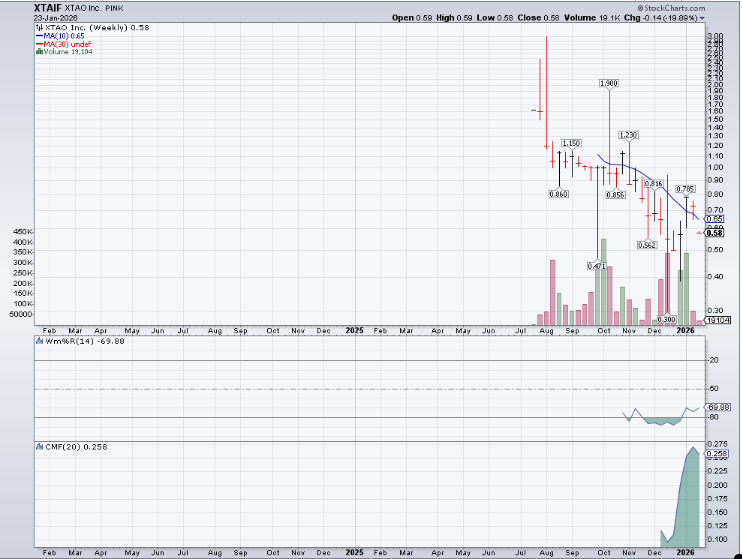Click the 0.300 low price label
This screenshot has height=559, width=742.
tap(668, 319)
